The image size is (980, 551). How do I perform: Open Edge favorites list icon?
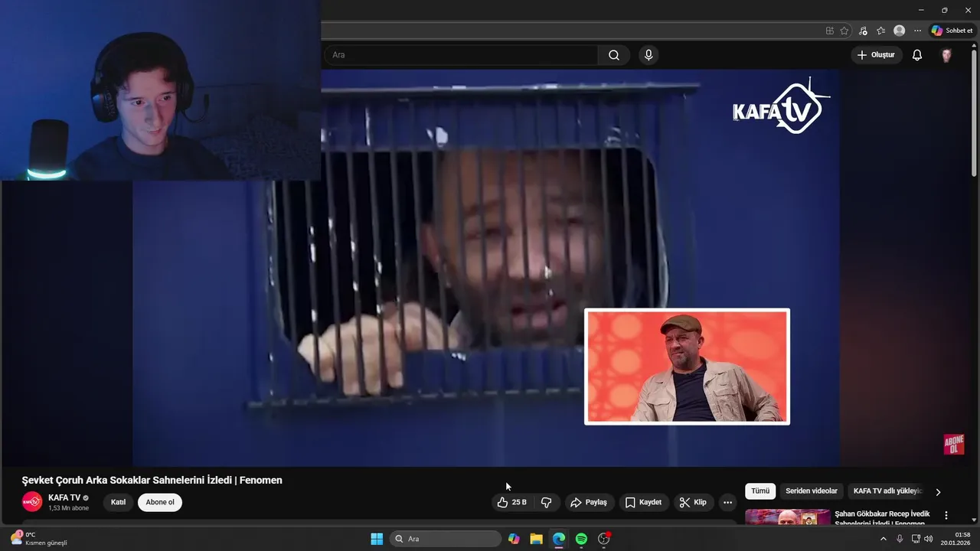(x=881, y=31)
